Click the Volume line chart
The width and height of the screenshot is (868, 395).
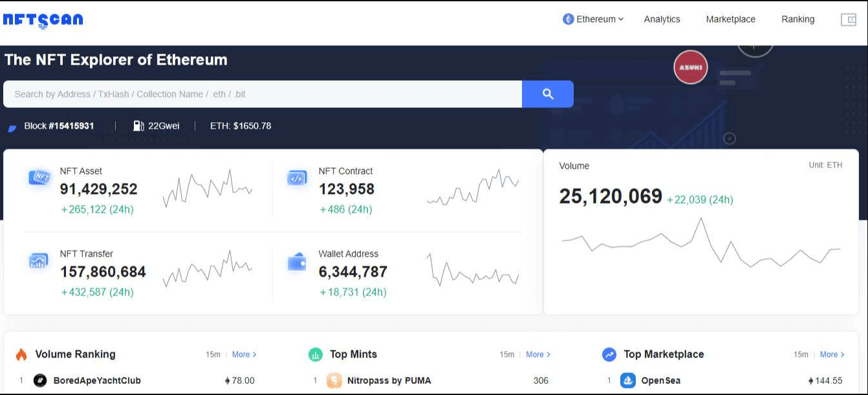pos(700,242)
